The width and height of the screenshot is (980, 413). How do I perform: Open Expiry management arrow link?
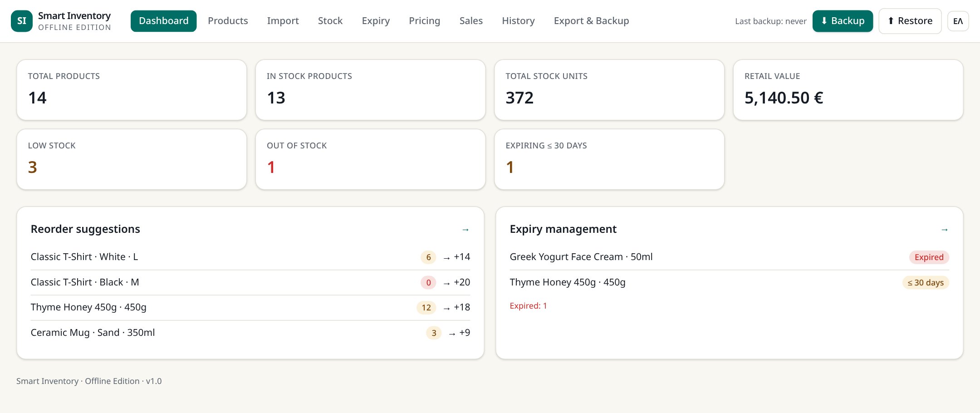(x=944, y=230)
